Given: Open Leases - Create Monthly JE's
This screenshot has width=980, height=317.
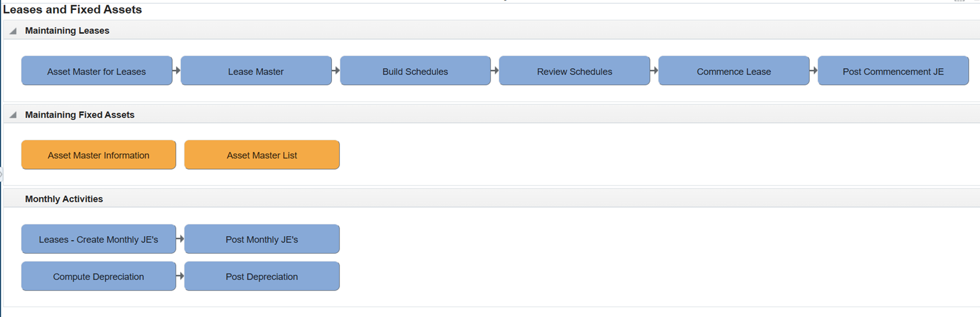Looking at the screenshot, I should [x=99, y=239].
